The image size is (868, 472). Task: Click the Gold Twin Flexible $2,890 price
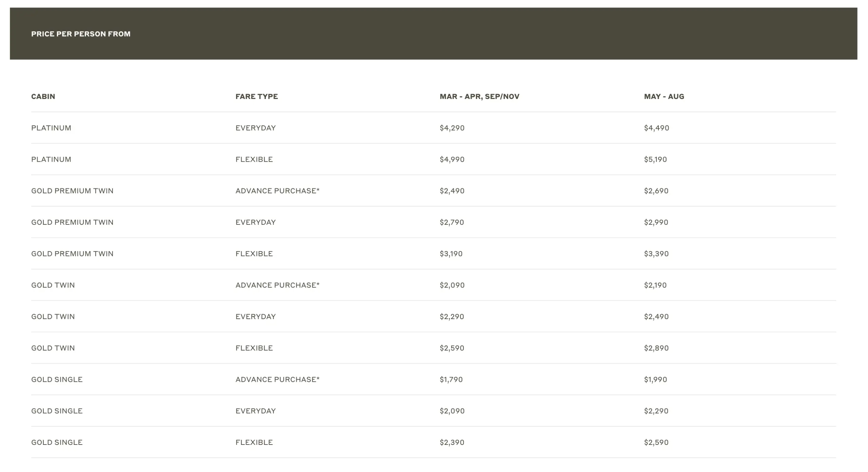pos(656,348)
